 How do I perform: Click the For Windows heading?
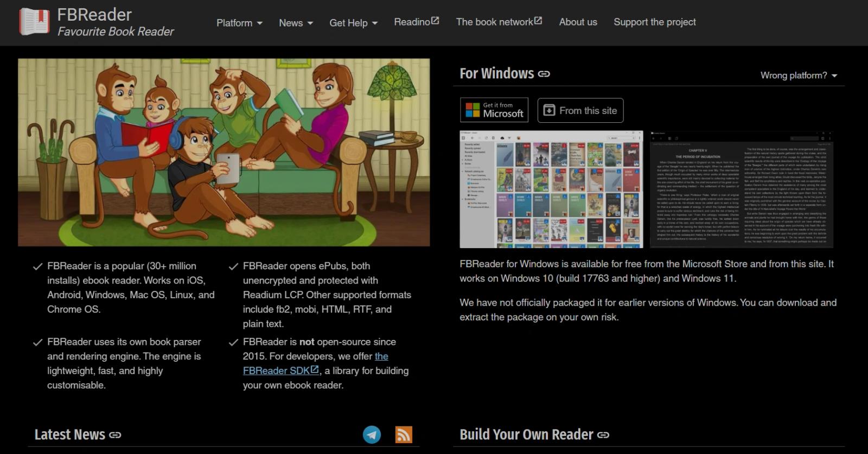pyautogui.click(x=497, y=73)
